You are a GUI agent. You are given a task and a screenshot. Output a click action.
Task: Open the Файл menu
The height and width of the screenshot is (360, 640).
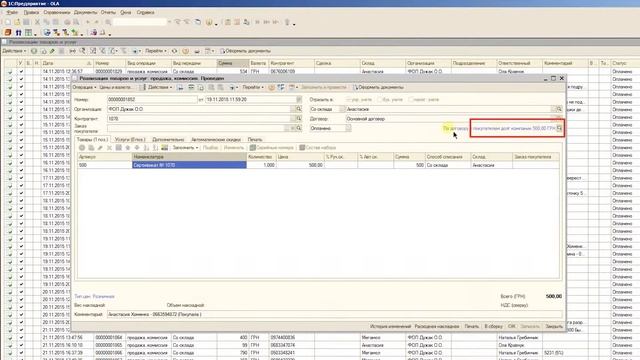click(x=12, y=12)
